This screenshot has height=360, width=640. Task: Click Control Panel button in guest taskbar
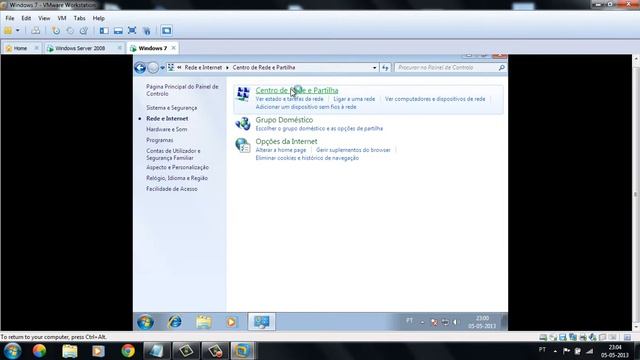pyautogui.click(x=262, y=322)
